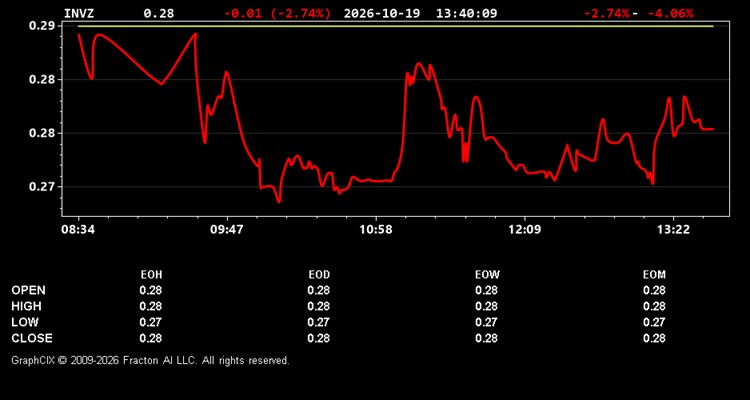Click the OPEN row label
The height and width of the screenshot is (400, 750).
[x=29, y=290]
